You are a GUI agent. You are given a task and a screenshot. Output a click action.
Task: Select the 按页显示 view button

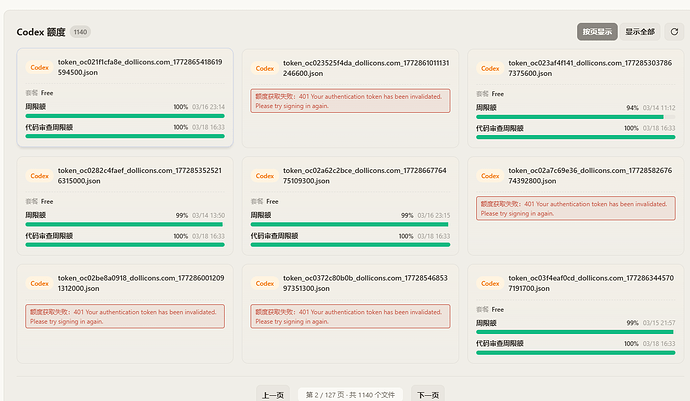coord(597,32)
